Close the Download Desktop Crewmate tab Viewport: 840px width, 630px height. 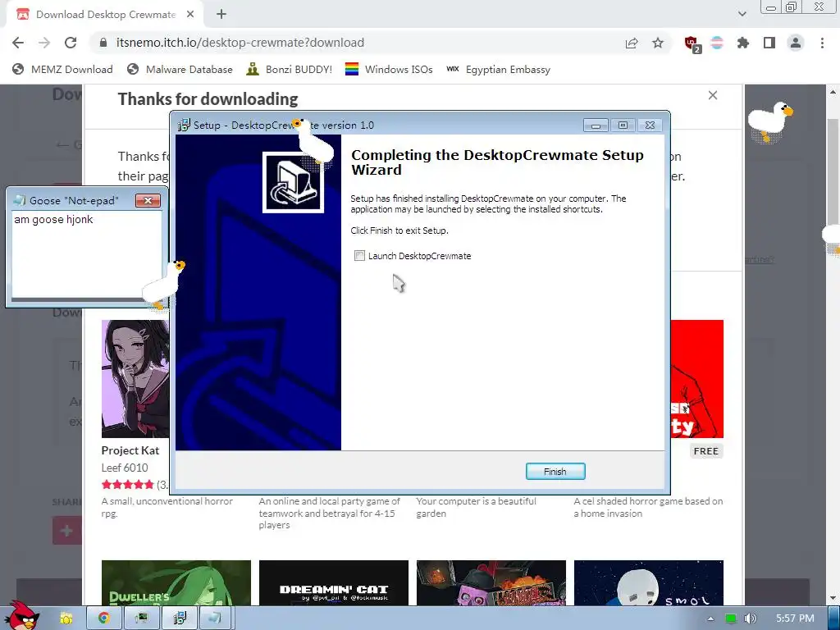(x=190, y=15)
